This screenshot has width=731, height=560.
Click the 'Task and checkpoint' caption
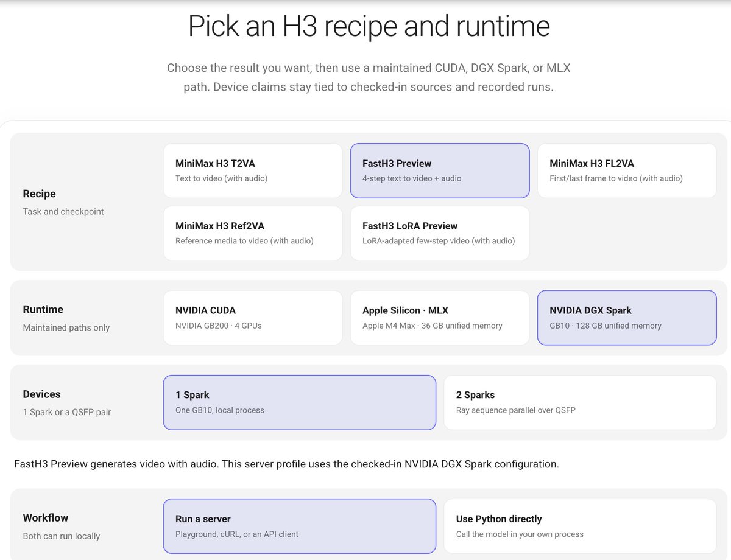tap(63, 212)
